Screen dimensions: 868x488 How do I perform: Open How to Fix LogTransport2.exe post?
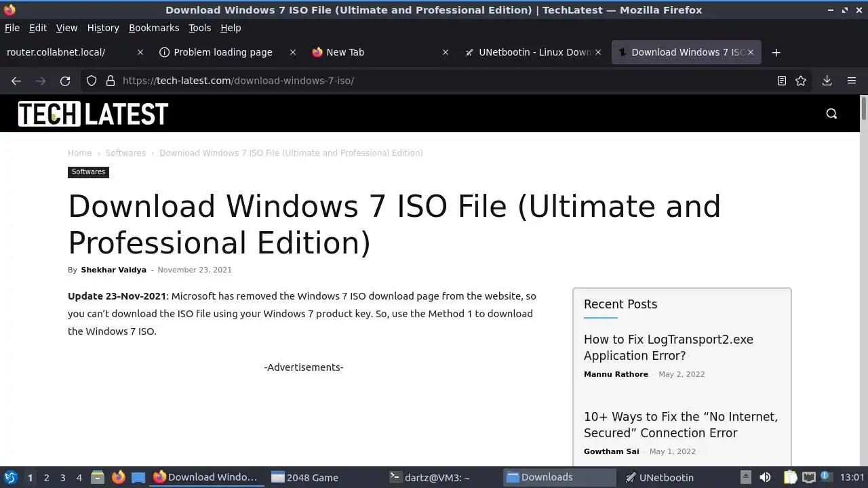(x=669, y=348)
